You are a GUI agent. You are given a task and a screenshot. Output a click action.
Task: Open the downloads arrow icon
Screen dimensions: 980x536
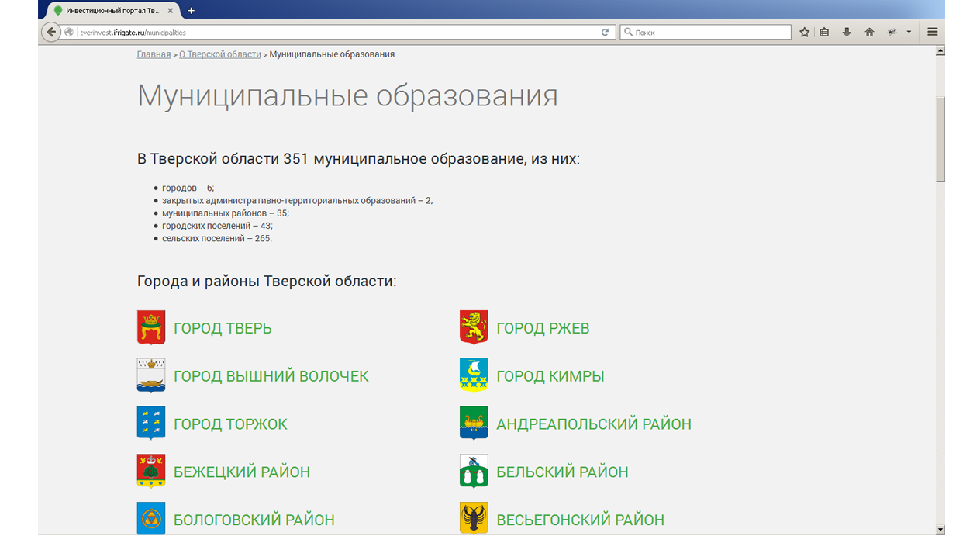(847, 33)
